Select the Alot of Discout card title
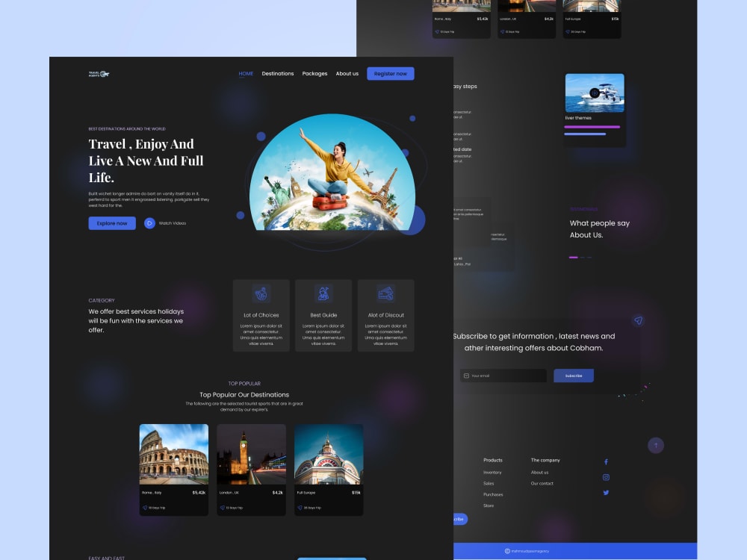Image resolution: width=747 pixels, height=560 pixels. pos(386,315)
